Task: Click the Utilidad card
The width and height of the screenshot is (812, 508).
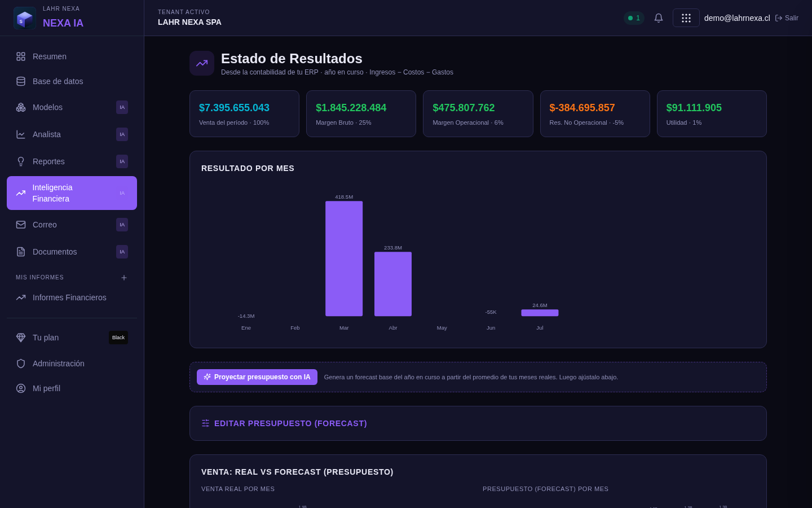Action: [712, 113]
